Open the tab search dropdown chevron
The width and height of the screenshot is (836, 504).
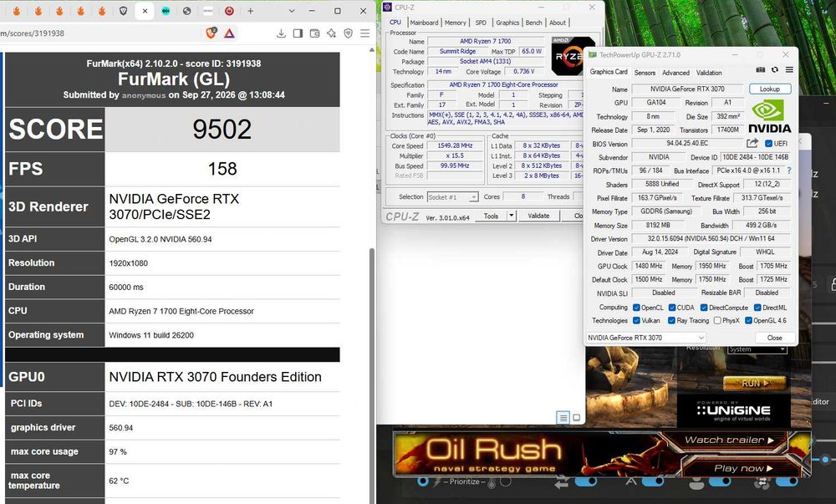pos(291,11)
